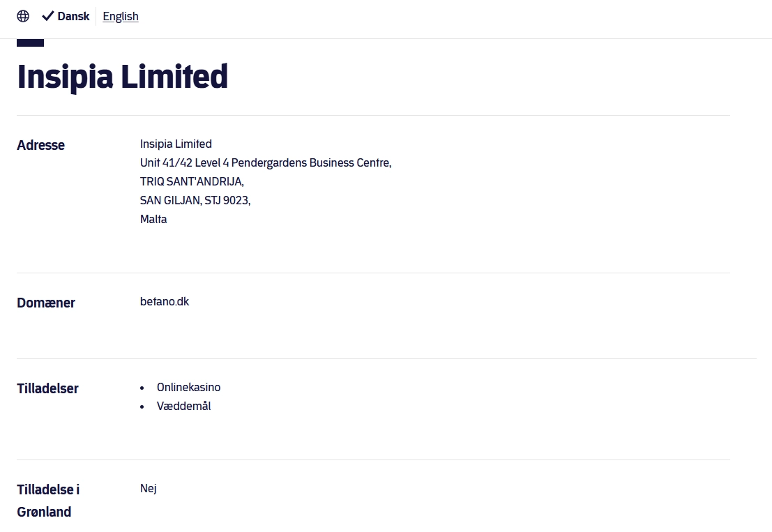Click the bullet point before Onlinekasino
This screenshot has height=532, width=772.
point(142,388)
